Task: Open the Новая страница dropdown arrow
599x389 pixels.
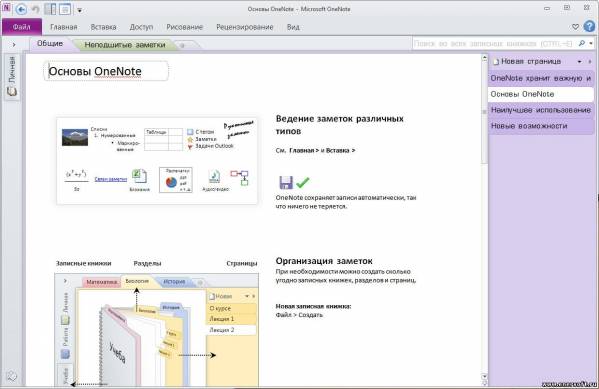Action: 580,62
